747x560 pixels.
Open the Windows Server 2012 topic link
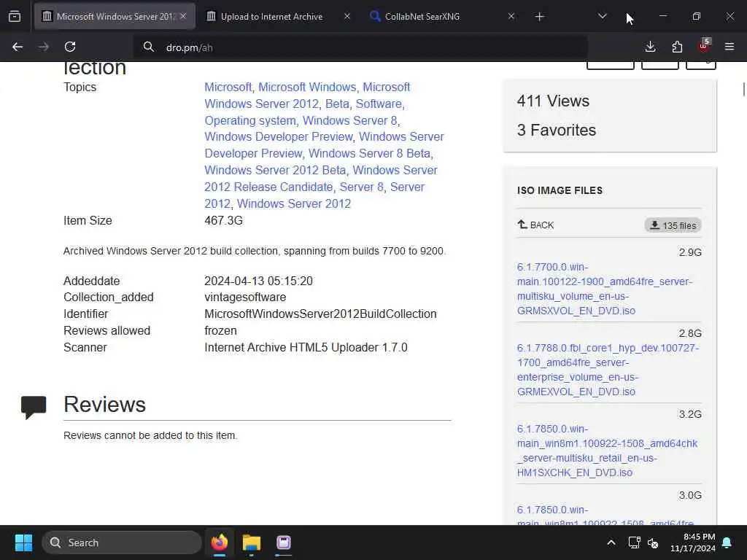[x=294, y=203]
